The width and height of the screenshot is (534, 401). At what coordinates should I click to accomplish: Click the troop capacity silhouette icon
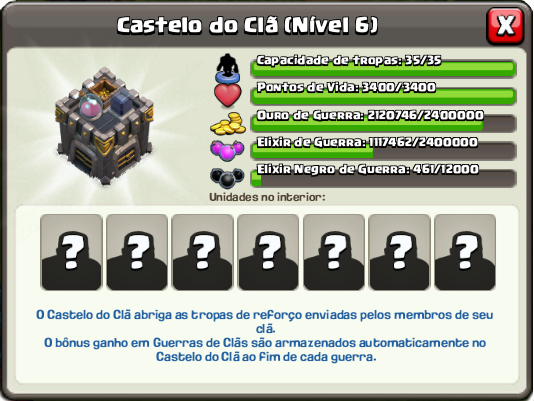tap(227, 68)
